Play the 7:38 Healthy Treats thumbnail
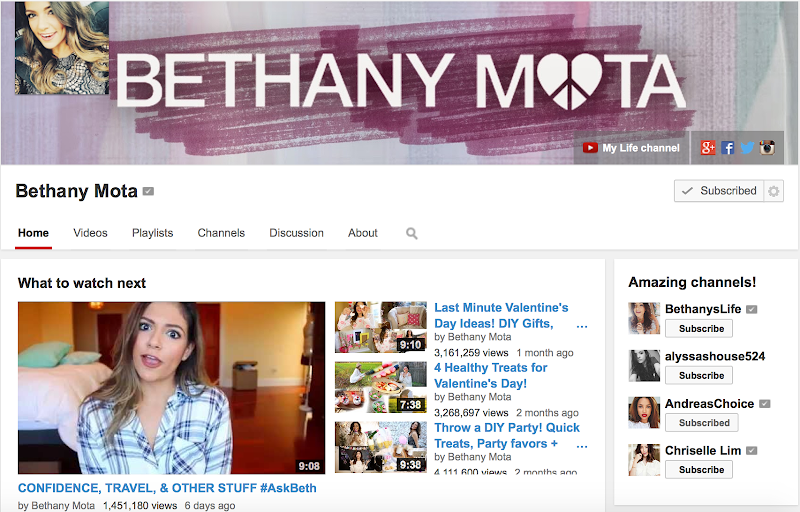Image resolution: width=800 pixels, height=512 pixels. tap(381, 387)
